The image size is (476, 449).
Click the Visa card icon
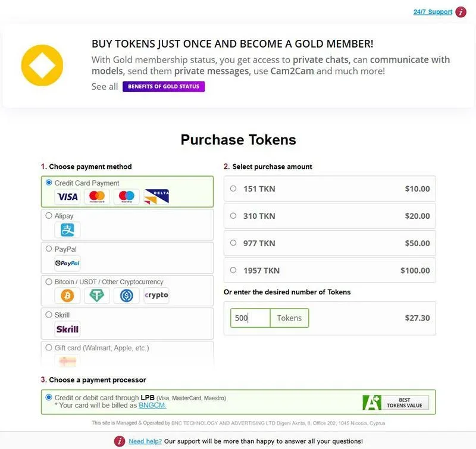(x=67, y=197)
